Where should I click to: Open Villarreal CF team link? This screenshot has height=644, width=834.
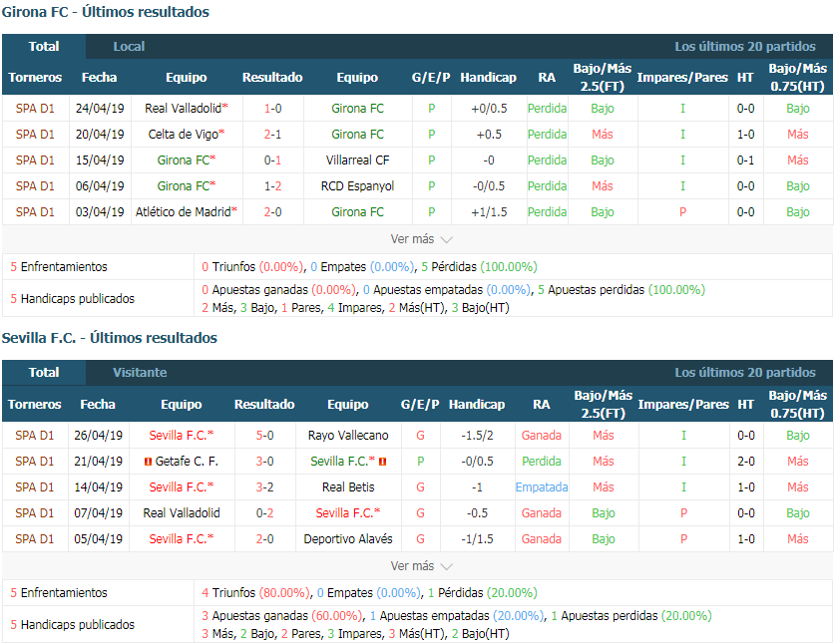(357, 161)
